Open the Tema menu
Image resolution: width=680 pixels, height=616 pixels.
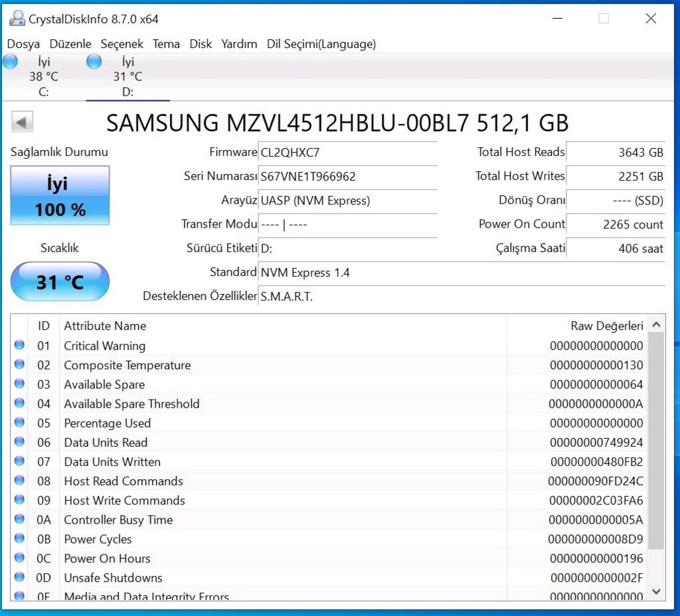tap(166, 44)
